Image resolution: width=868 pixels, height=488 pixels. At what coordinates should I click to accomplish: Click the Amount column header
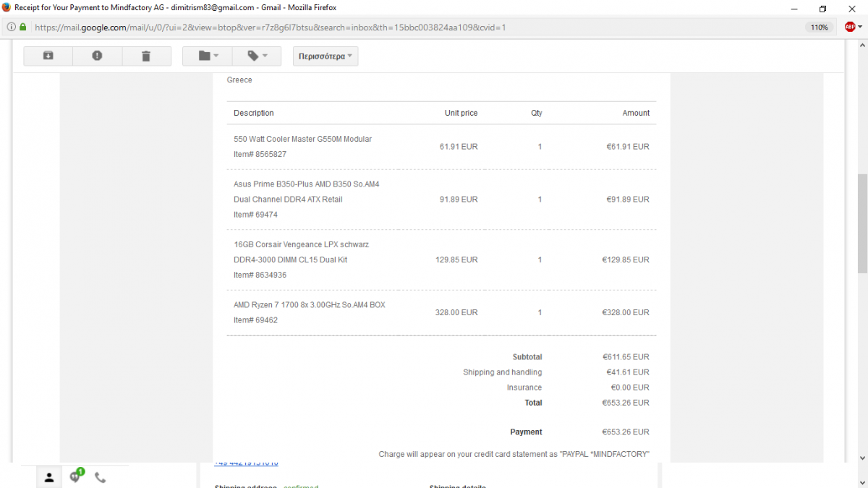(636, 113)
